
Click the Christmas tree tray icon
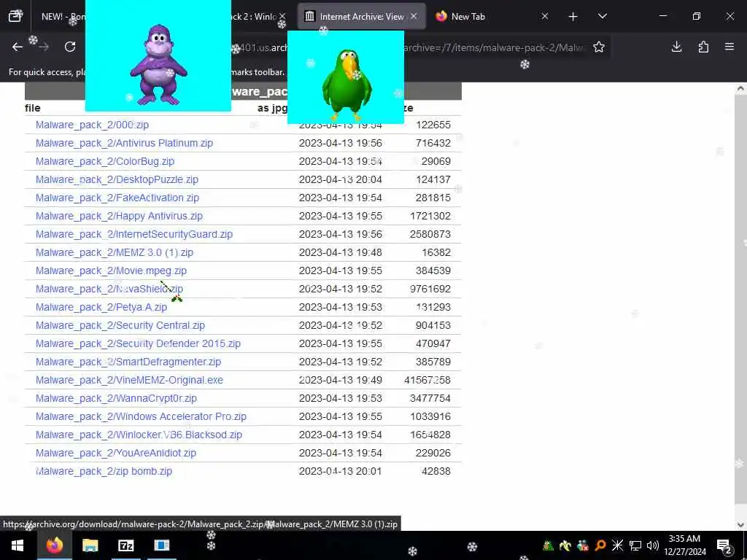[548, 545]
